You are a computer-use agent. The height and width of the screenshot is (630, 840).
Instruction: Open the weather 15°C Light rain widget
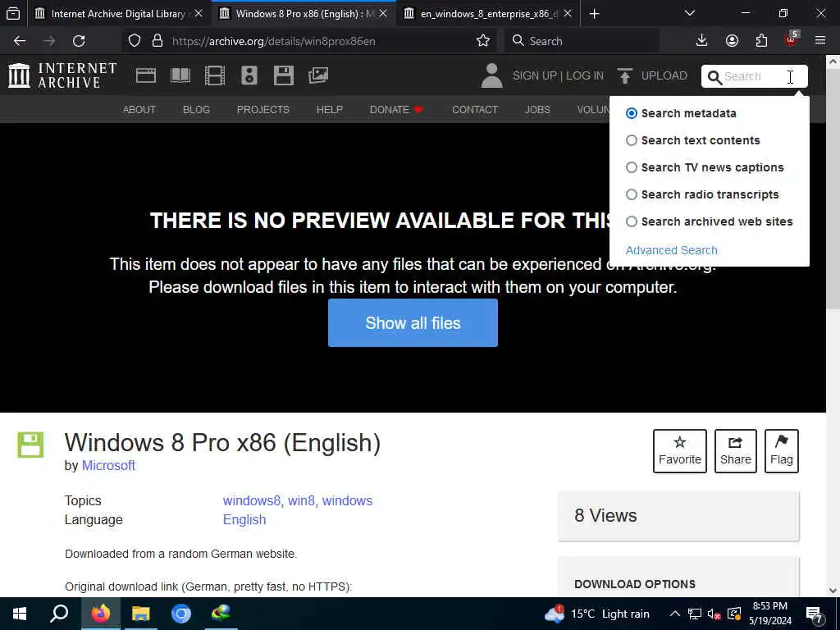[x=597, y=614]
